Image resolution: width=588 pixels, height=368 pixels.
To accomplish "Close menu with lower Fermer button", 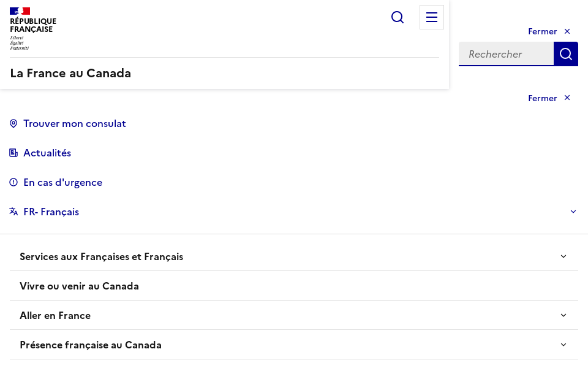I will 549,98.
